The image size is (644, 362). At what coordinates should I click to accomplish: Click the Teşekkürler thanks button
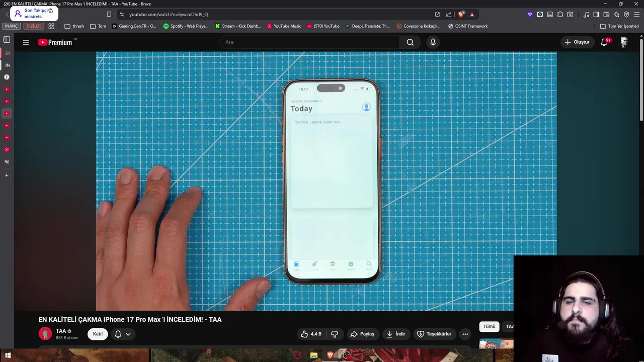(x=434, y=334)
